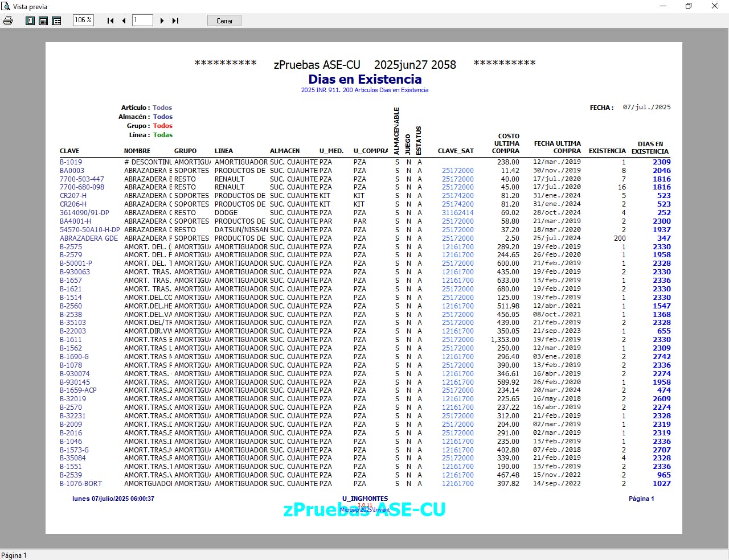Click the days value 1547
729x560 pixels.
662,306
